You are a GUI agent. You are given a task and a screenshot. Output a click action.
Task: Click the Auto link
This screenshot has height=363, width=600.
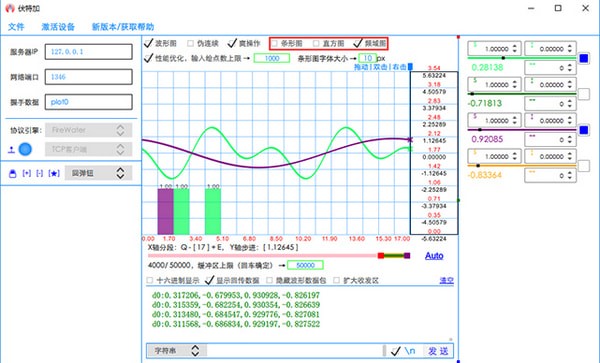click(x=434, y=256)
